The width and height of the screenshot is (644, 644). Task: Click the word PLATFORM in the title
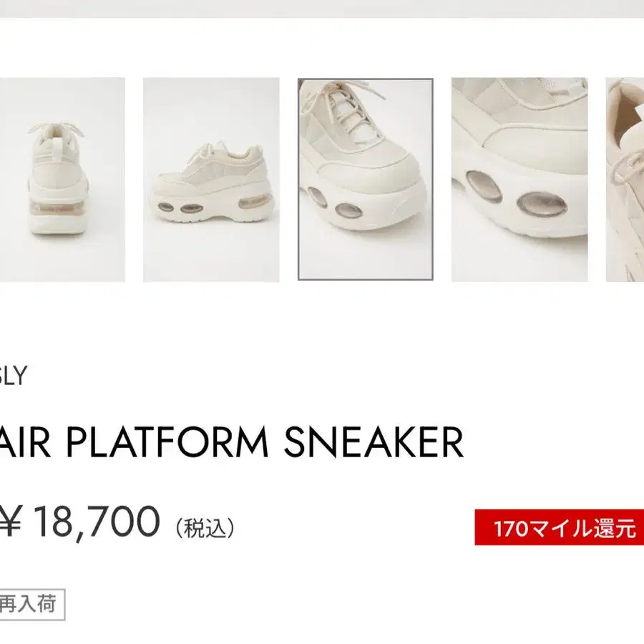click(x=167, y=442)
